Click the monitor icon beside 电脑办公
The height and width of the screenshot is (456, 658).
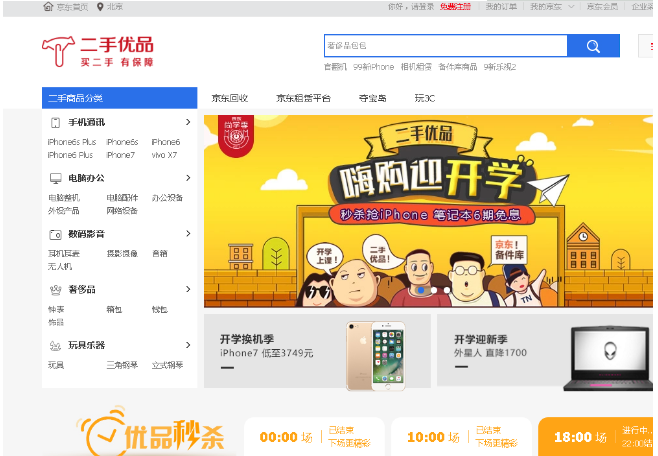click(55, 178)
